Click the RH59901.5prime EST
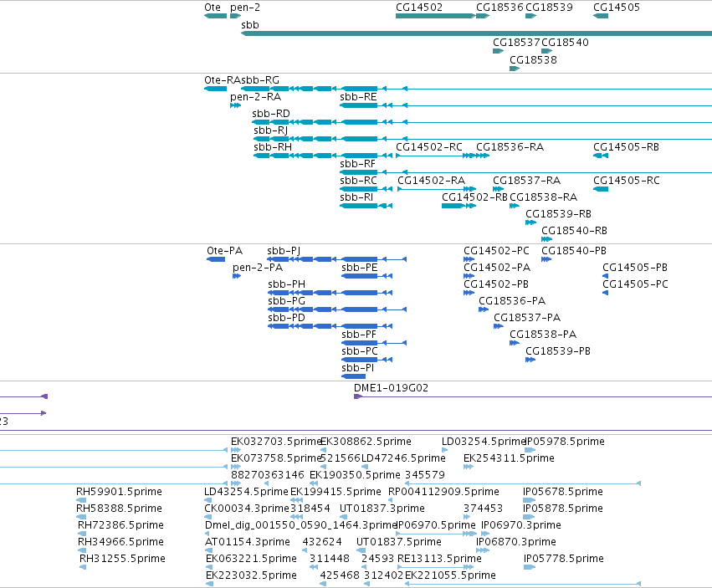 point(81,500)
